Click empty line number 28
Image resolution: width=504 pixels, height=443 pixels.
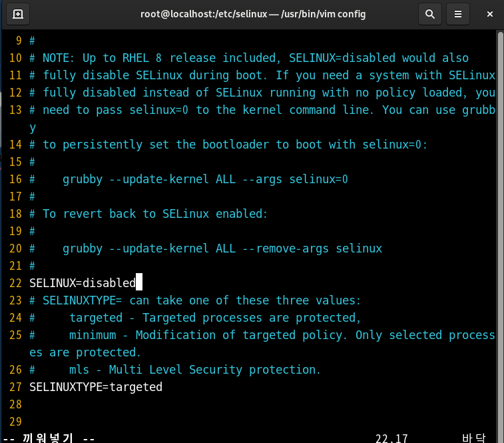click(x=15, y=404)
